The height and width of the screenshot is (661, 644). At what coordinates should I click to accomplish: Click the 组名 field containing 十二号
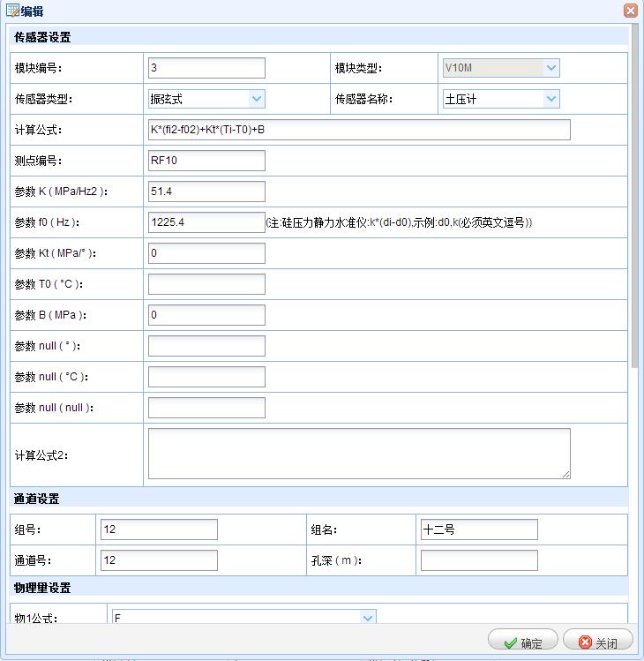479,530
